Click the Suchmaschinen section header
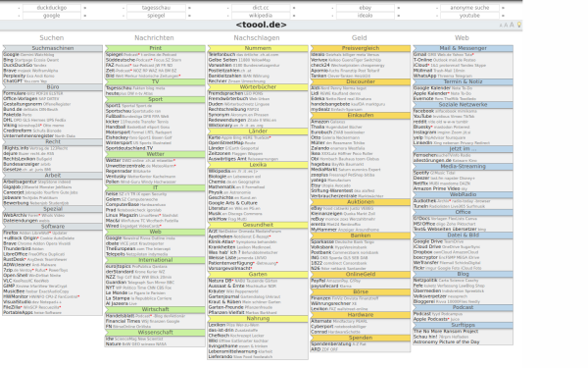The height and width of the screenshot is (368, 588). coord(53,48)
